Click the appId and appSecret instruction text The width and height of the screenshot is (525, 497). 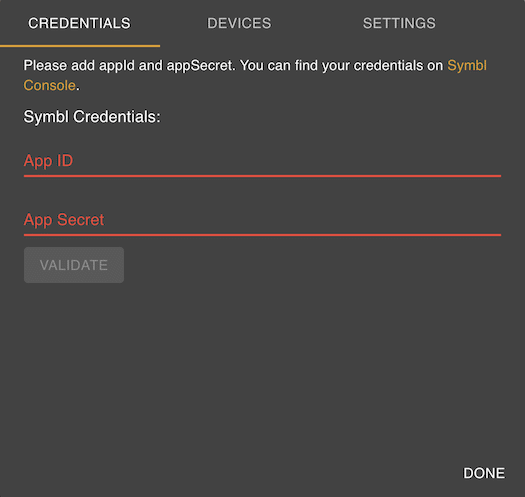233,66
